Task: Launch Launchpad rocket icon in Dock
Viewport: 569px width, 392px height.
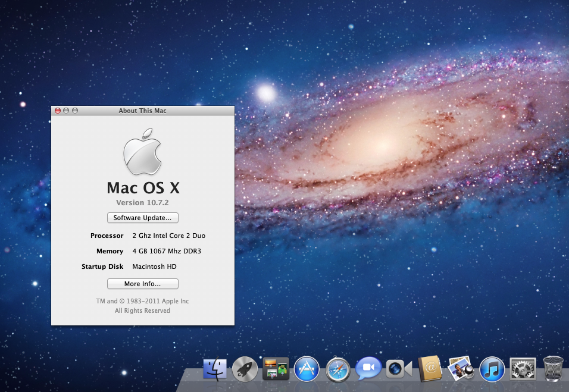Action: (245, 369)
